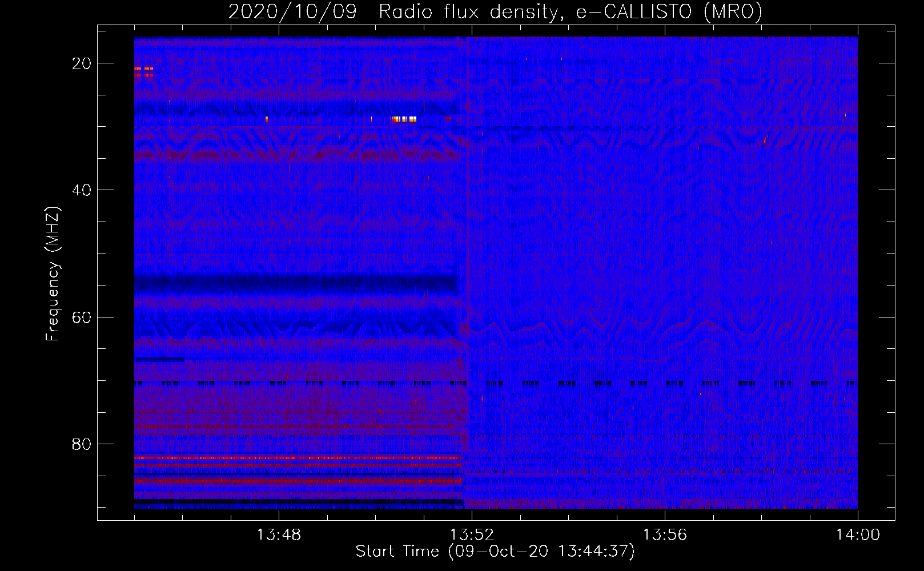Click the 40 MHz frequency tick label
This screenshot has height=571, width=924.
(82, 190)
